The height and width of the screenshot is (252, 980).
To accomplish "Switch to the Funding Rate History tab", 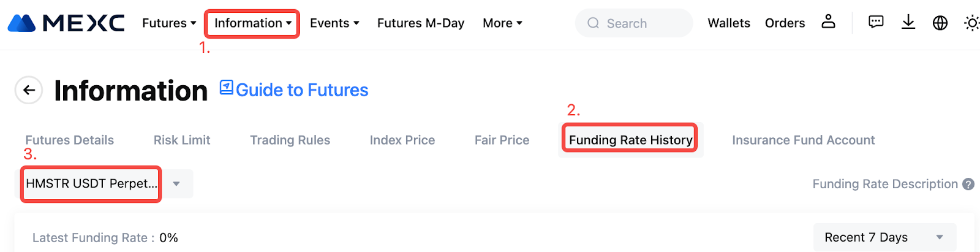I will (x=630, y=140).
